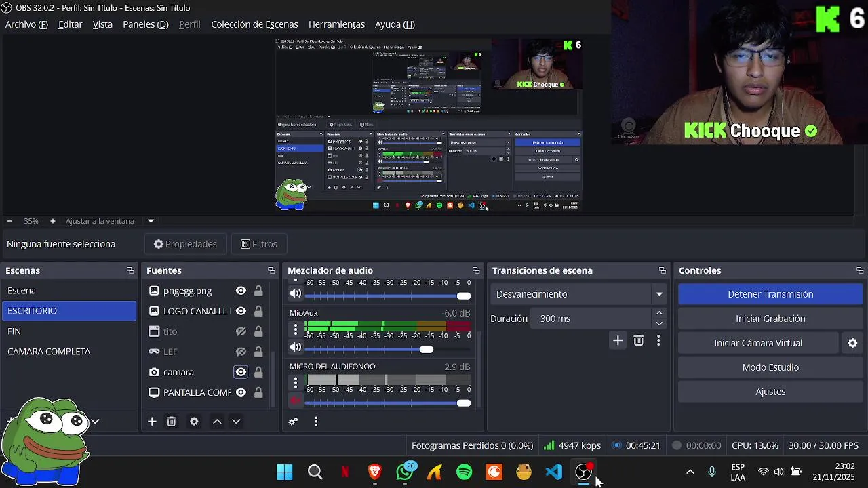
Task: Undock the Transiciones de escena panel
Action: tap(663, 270)
